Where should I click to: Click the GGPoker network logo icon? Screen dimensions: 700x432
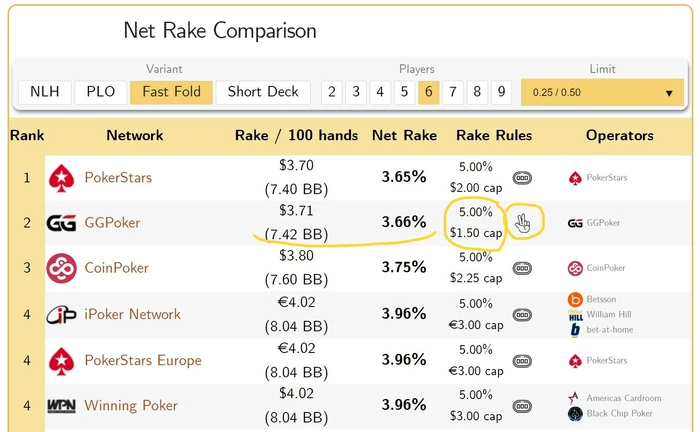click(x=62, y=224)
